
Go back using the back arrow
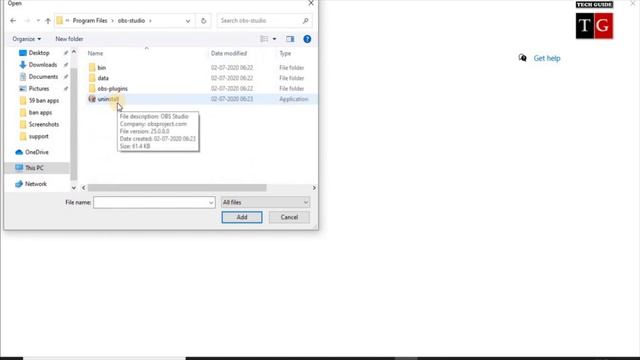point(13,20)
